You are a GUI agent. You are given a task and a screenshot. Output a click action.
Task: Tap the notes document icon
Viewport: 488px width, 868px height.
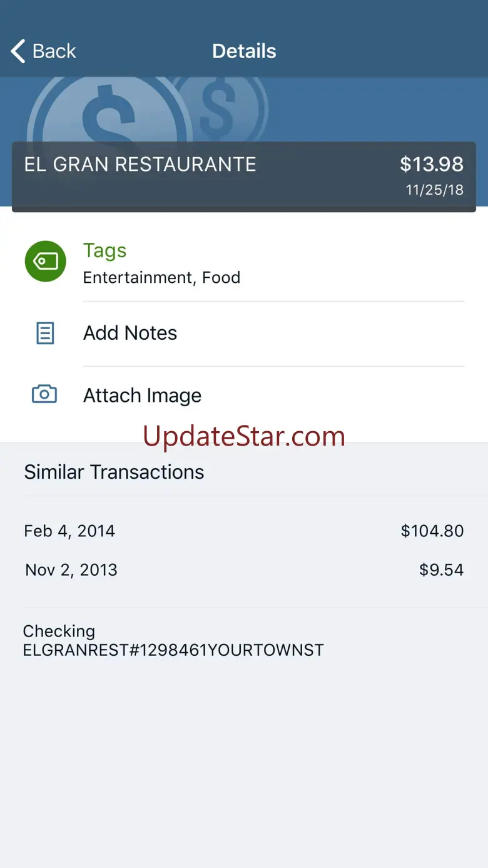tap(45, 333)
